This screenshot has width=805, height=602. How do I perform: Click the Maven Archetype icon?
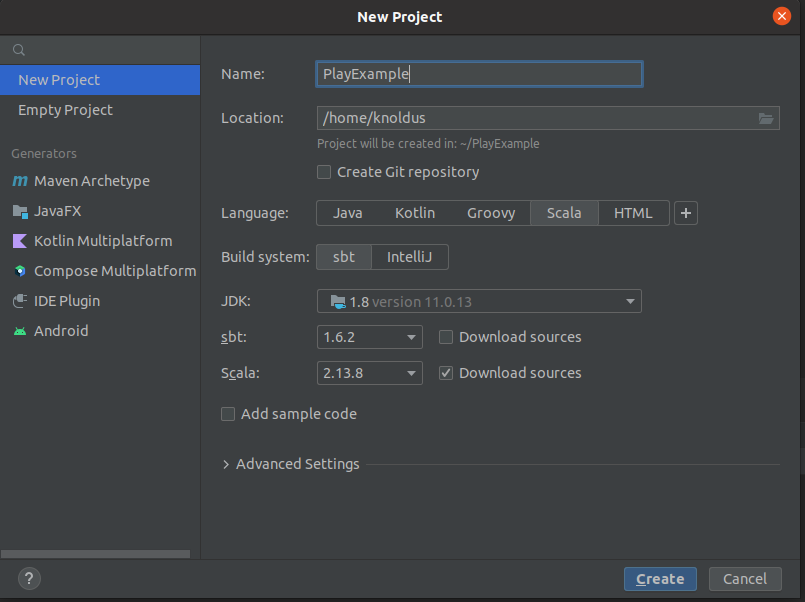(20, 181)
